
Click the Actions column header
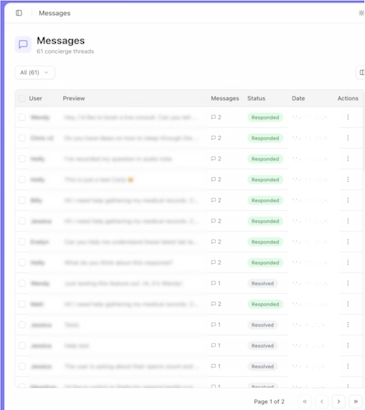pos(348,98)
